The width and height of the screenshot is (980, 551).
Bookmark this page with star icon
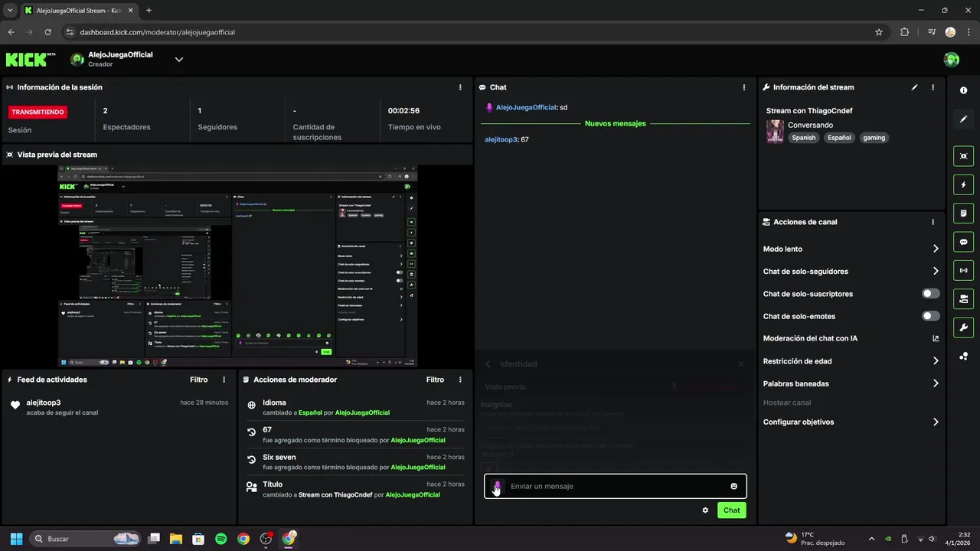point(879,32)
